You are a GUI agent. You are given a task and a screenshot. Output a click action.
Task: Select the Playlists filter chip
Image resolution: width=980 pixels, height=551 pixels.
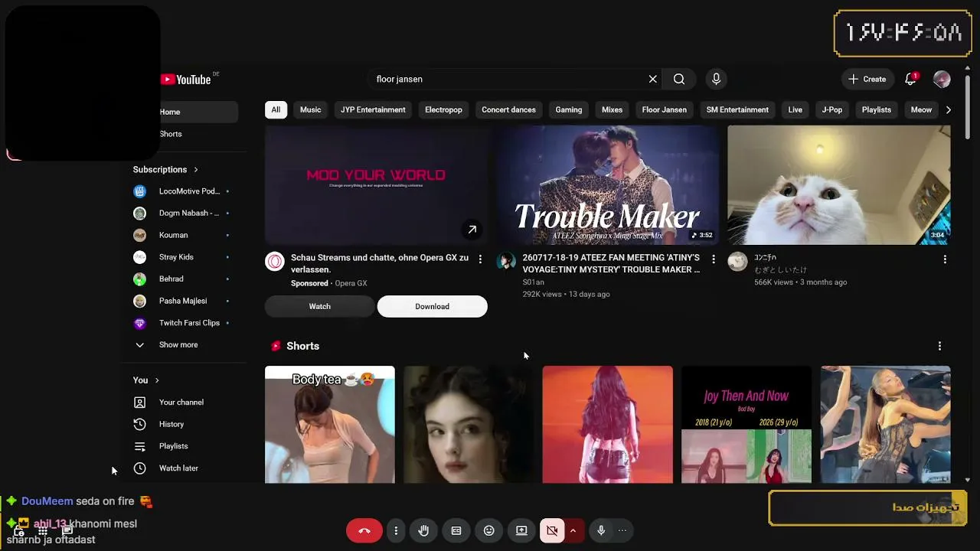point(877,109)
